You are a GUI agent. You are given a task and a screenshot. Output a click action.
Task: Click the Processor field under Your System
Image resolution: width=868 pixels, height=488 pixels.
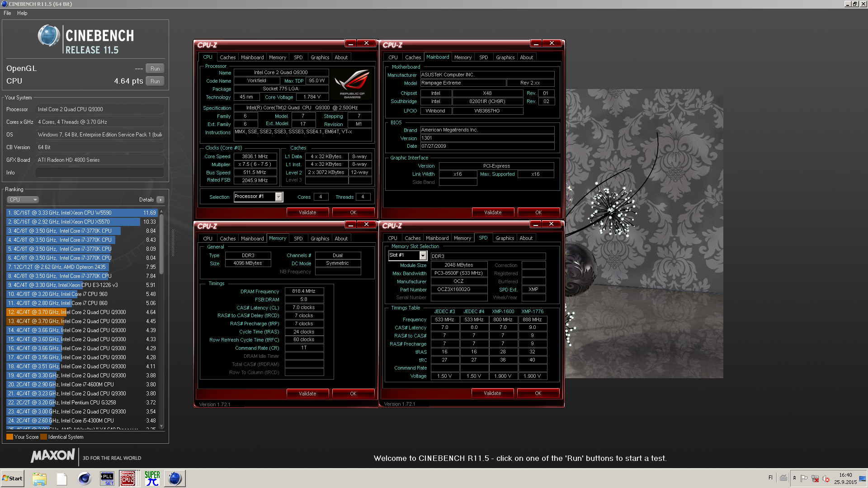99,109
